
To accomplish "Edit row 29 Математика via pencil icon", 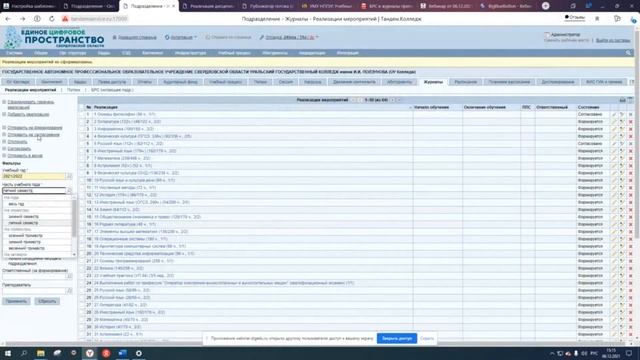I will pos(614,320).
